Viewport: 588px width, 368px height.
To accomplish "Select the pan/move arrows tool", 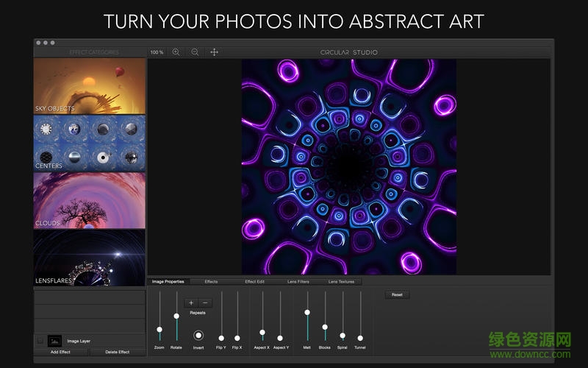I will [214, 52].
